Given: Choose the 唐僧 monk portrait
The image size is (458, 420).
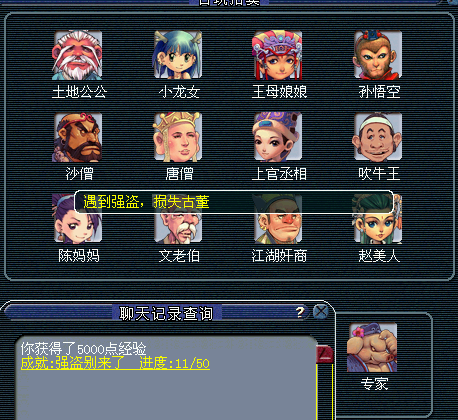Looking at the screenshot, I should tap(178, 137).
